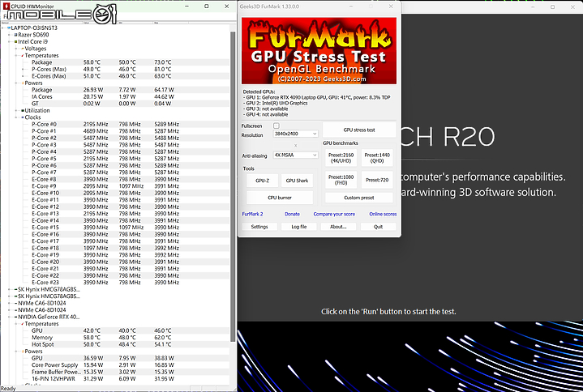Select the Intel Core i9 chip icon

pyautogui.click(x=15, y=41)
